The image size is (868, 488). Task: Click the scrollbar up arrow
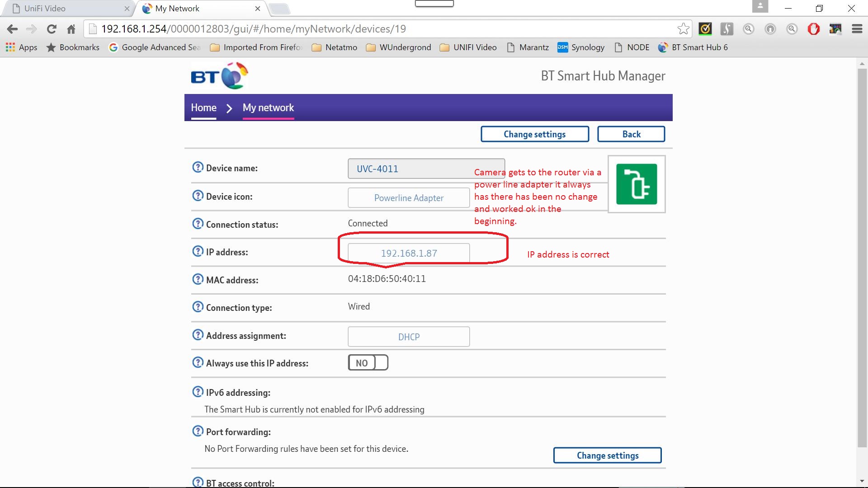[862, 64]
